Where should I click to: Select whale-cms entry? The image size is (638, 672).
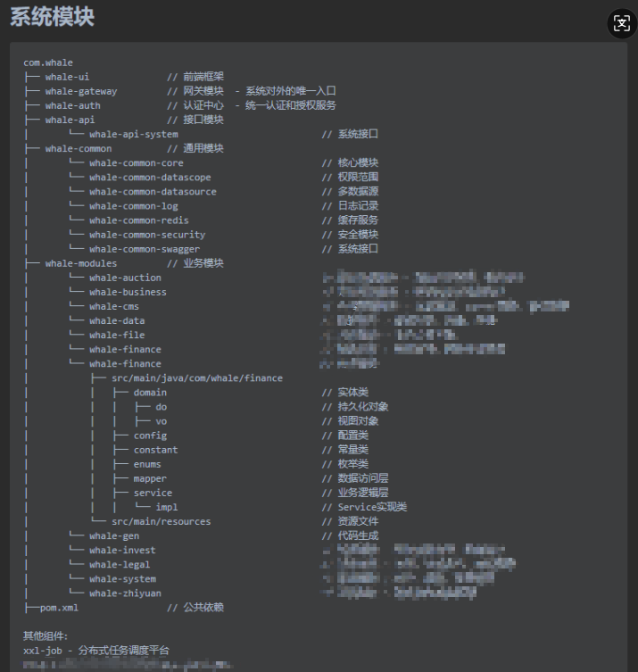coord(114,306)
